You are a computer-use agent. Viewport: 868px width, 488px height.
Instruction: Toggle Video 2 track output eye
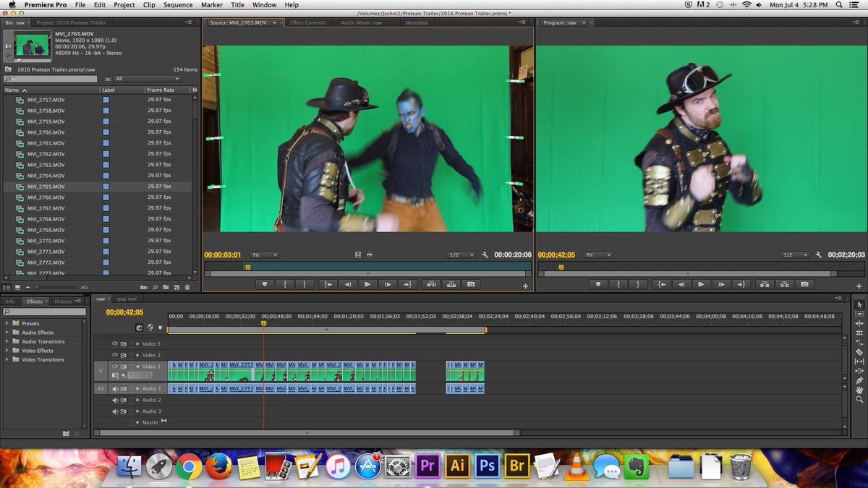coord(114,355)
